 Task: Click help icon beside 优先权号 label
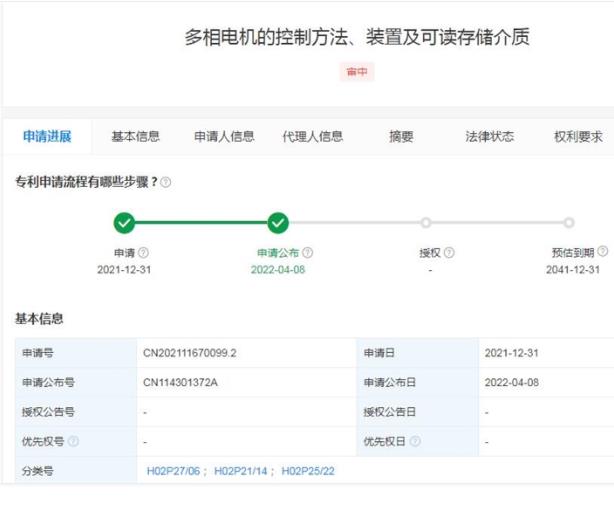tap(73, 441)
